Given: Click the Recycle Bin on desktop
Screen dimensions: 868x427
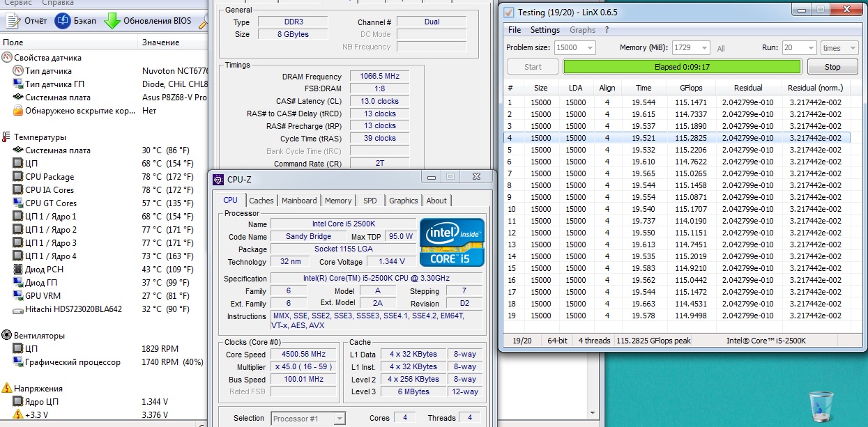Looking at the screenshot, I should pyautogui.click(x=821, y=406).
